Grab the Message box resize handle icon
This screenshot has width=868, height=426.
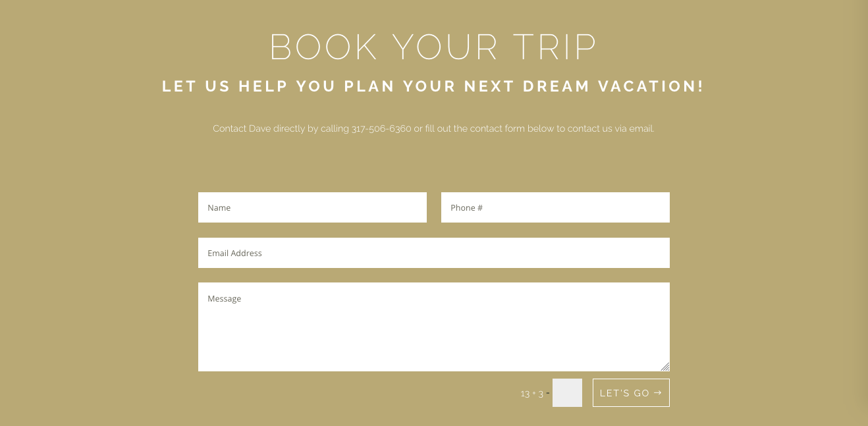tap(665, 367)
